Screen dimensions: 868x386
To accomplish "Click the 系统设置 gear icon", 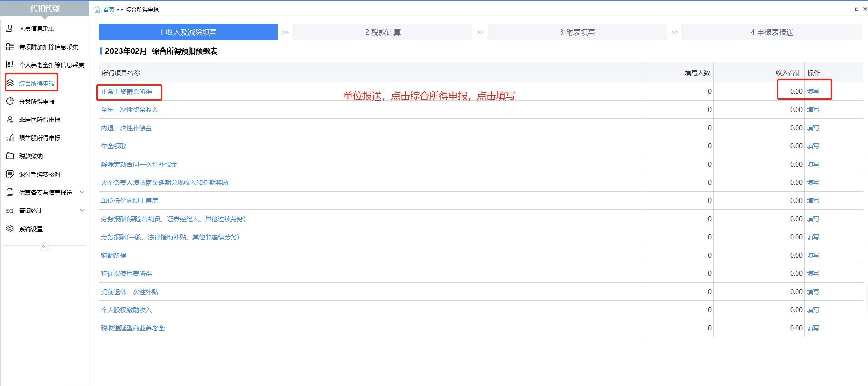I will pos(10,229).
